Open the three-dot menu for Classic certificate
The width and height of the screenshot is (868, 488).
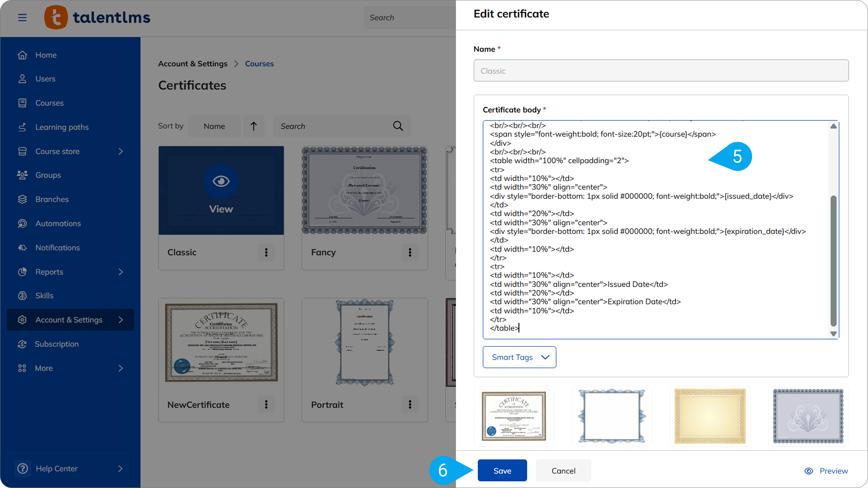pyautogui.click(x=266, y=252)
